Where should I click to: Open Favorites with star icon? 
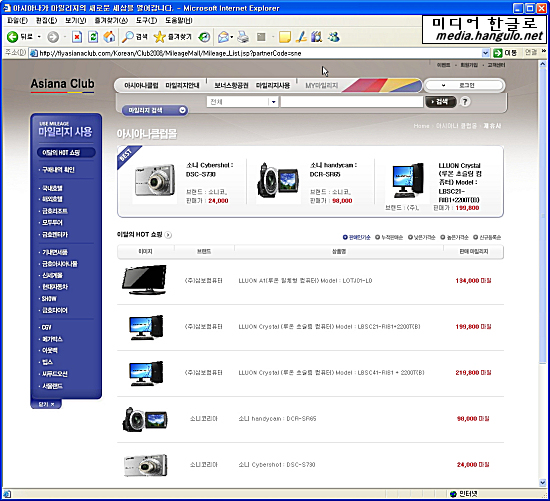159,36
